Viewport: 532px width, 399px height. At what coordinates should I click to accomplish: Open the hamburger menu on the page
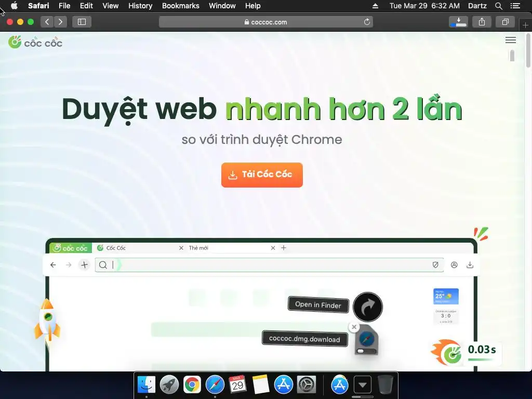click(510, 40)
